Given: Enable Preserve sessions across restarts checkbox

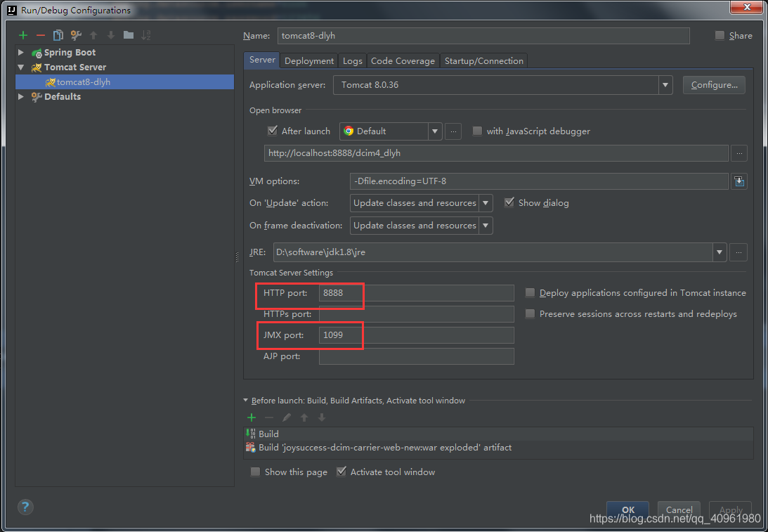Looking at the screenshot, I should tap(530, 313).
